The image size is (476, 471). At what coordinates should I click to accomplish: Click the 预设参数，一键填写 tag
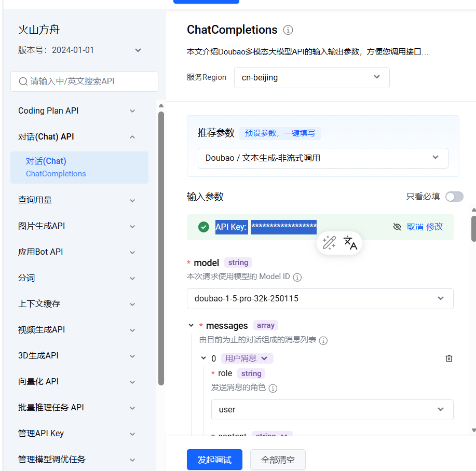(280, 133)
